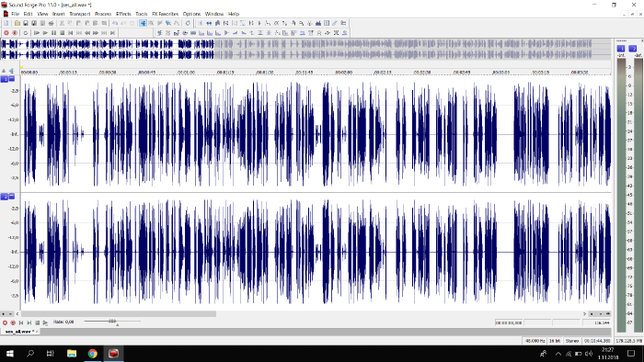644x362 pixels.
Task: Open Google Chrome from the taskbar
Action: point(92,354)
